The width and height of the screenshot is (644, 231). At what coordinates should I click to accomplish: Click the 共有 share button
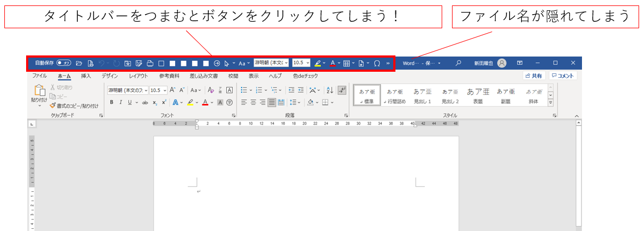tap(534, 76)
